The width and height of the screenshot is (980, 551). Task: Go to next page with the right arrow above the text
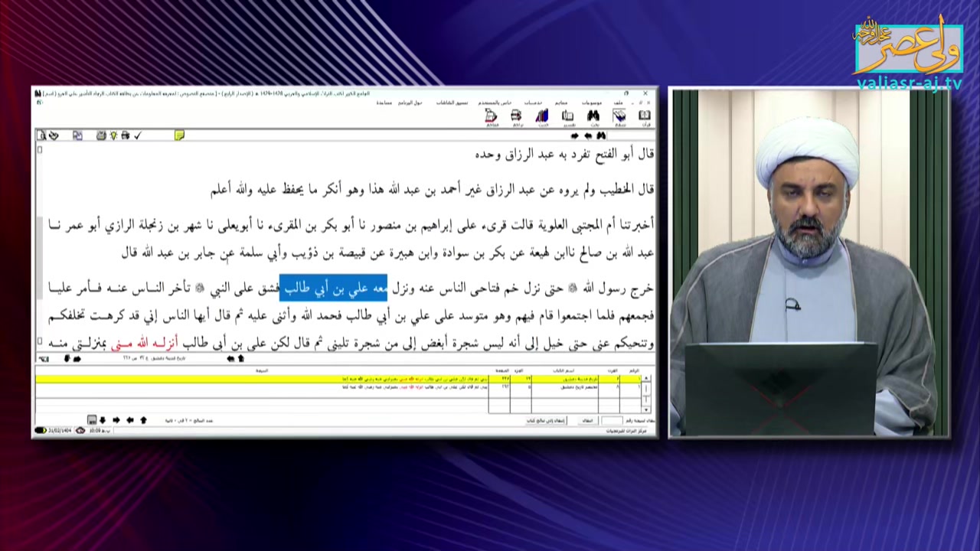574,135
